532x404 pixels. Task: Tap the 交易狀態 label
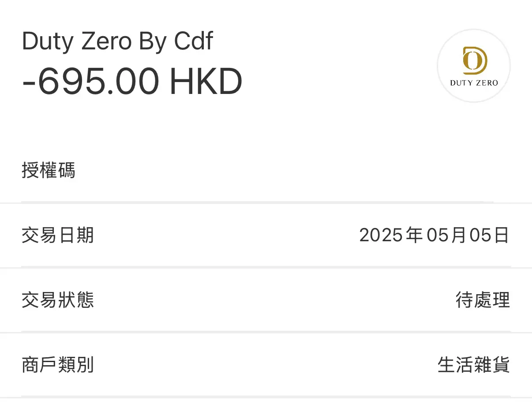pos(58,300)
